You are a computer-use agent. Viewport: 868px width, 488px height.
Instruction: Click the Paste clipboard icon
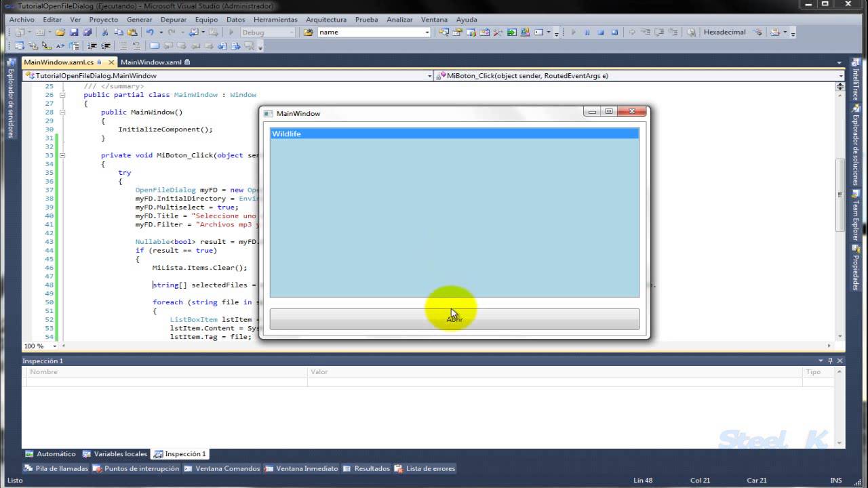(x=132, y=32)
